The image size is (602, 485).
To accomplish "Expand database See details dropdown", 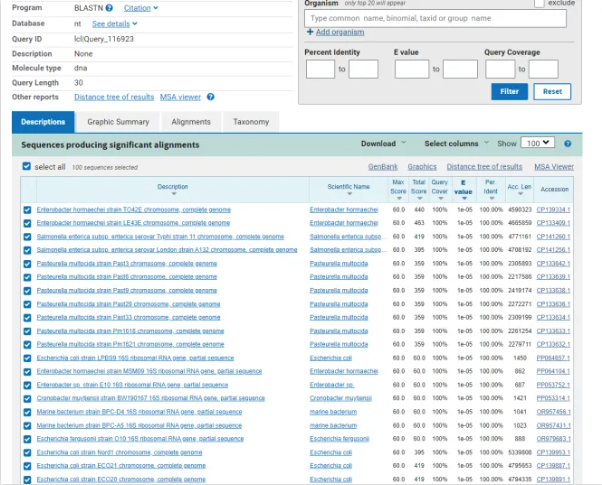I will click(114, 24).
